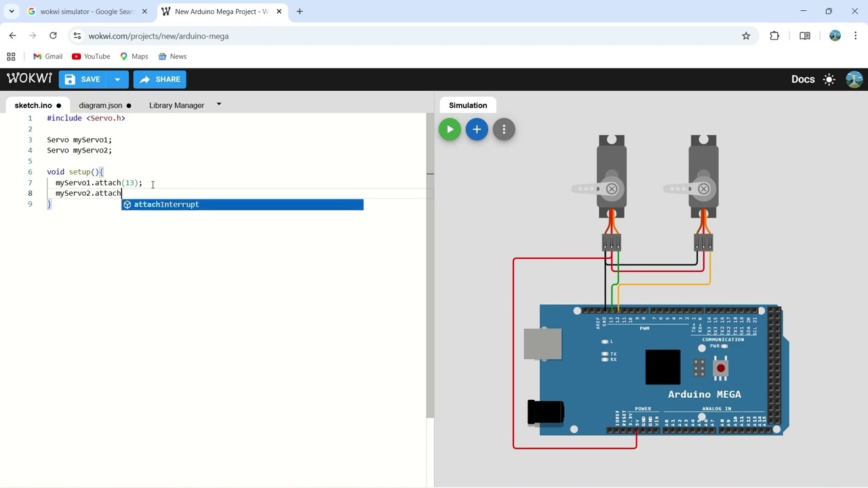Start the simulation with the green play button
Viewport: 868px width, 488px height.
pyautogui.click(x=450, y=129)
